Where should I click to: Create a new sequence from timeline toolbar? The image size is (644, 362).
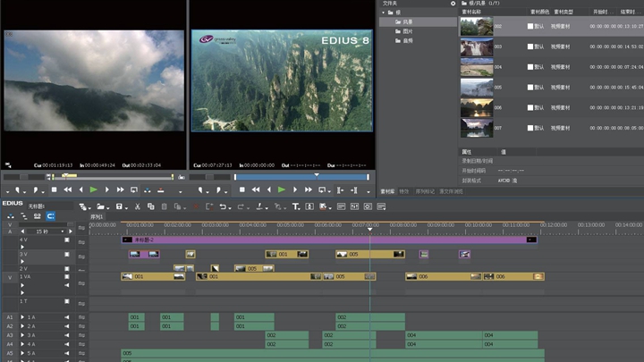82,206
